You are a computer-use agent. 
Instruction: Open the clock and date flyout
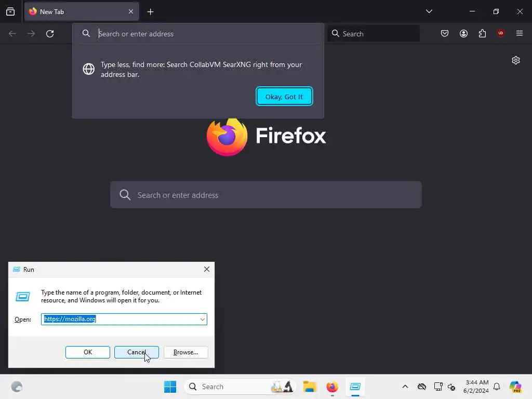[x=476, y=387]
